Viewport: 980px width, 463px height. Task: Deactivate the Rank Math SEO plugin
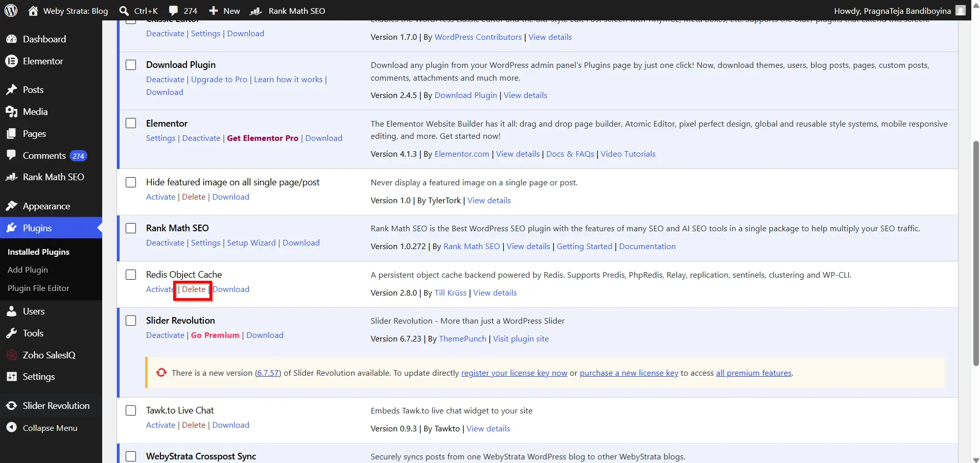coord(165,243)
